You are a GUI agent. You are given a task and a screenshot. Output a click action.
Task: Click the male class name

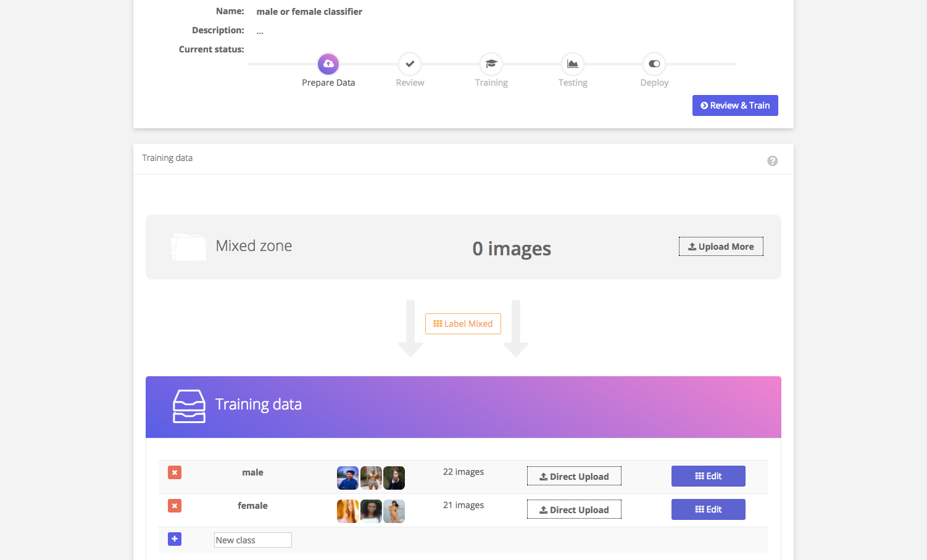(252, 472)
